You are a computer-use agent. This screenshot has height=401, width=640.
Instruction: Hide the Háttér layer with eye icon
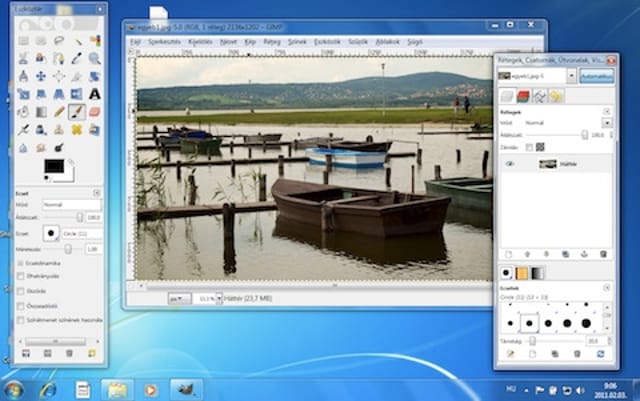click(509, 164)
